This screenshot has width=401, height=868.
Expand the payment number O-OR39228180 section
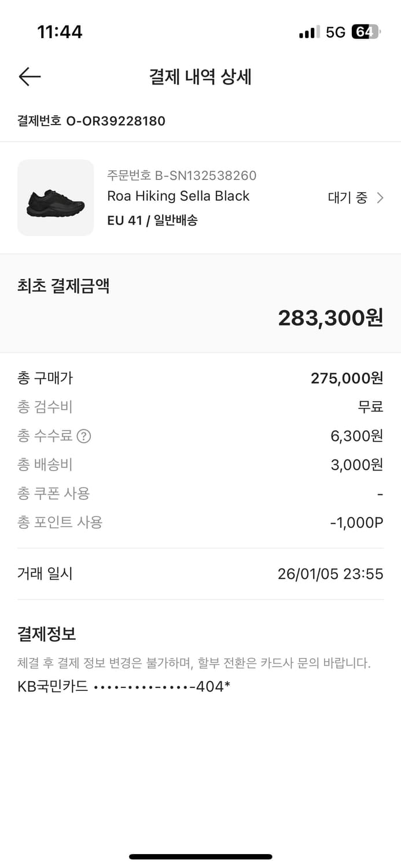point(90,122)
